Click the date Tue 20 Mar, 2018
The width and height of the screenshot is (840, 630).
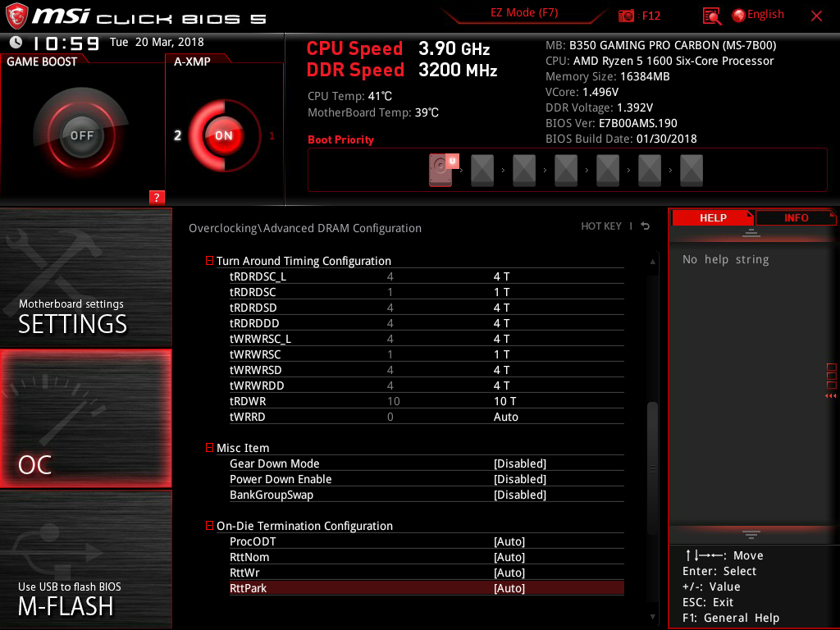[157, 42]
